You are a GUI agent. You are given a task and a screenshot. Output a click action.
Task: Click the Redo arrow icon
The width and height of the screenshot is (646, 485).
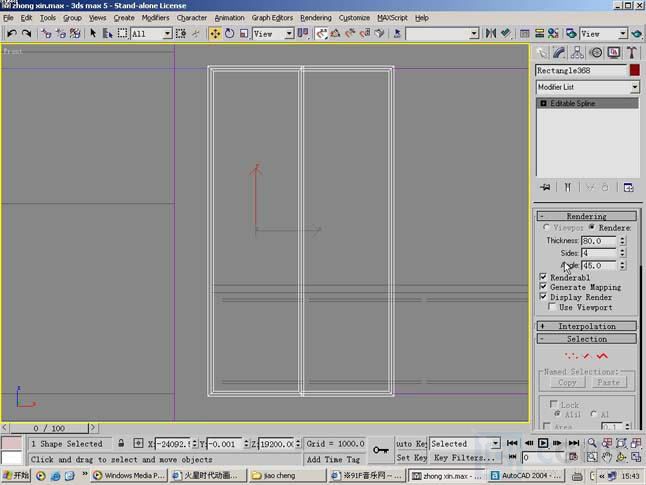tap(26, 33)
